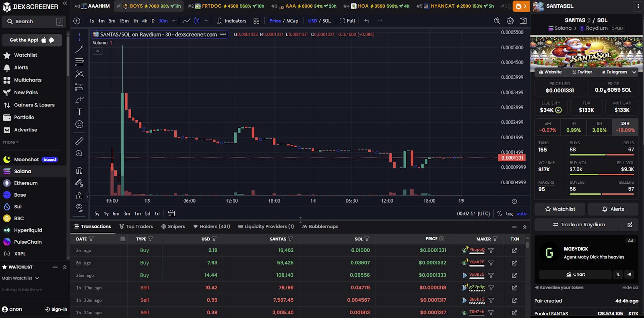Viewport: 644px width, 318px height.
Task: Open the Liquidity Providers tab
Action: point(266,227)
